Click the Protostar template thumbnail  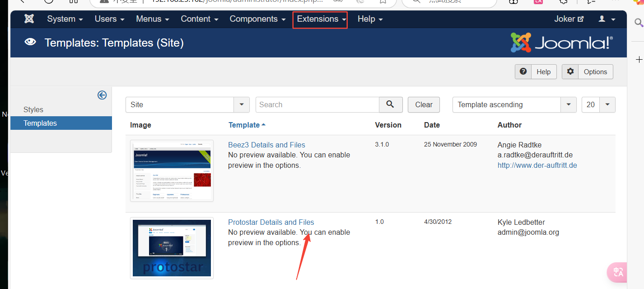(172, 248)
